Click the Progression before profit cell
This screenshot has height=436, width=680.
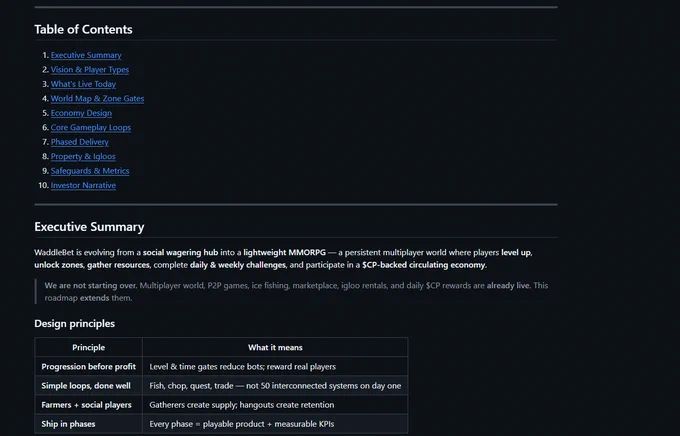point(88,367)
